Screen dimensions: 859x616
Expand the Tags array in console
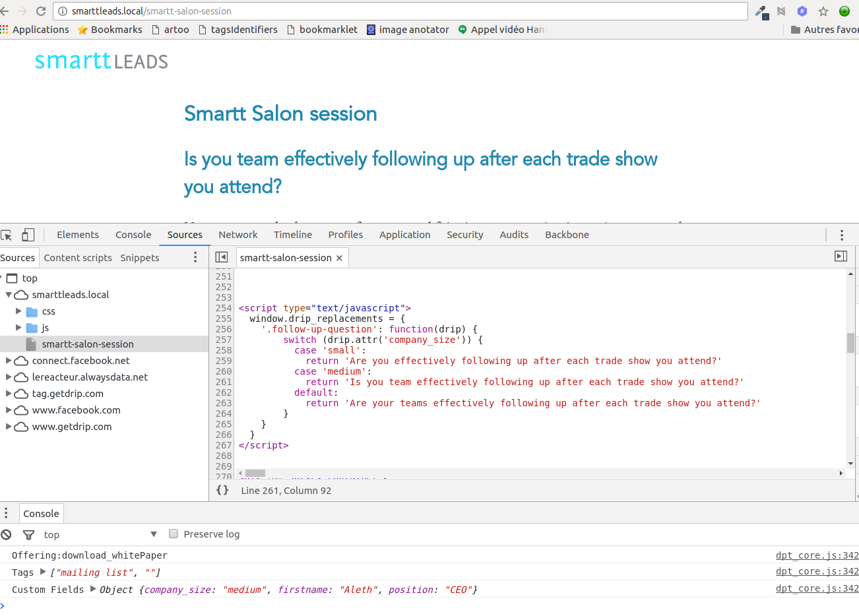[x=43, y=572]
